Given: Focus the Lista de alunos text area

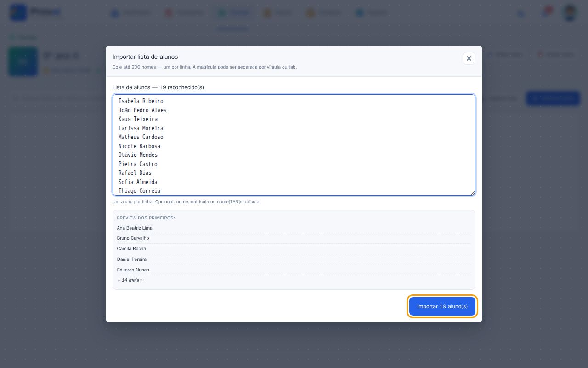Looking at the screenshot, I should pos(294,145).
